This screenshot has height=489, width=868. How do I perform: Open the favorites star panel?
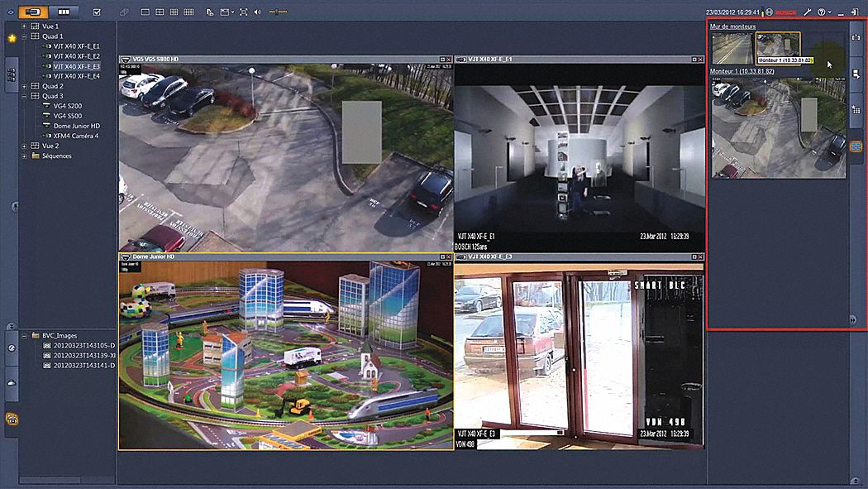[12, 37]
